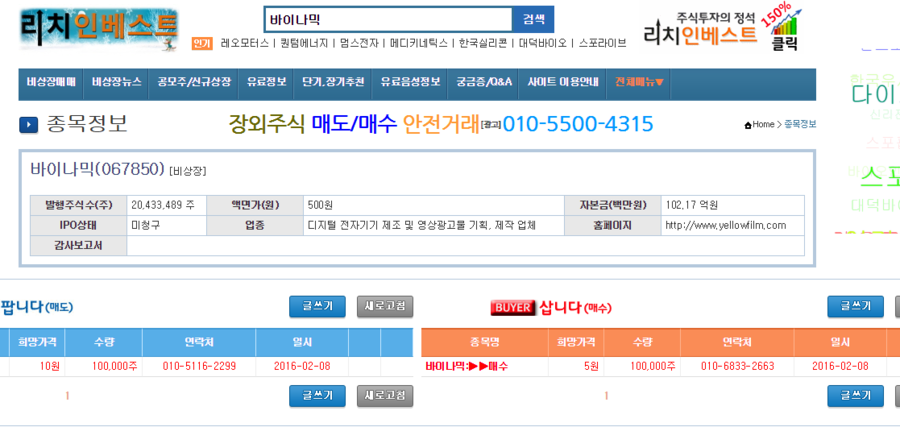Click the bottom 글쓰기 button in buy section
900x427 pixels.
pos(855,396)
